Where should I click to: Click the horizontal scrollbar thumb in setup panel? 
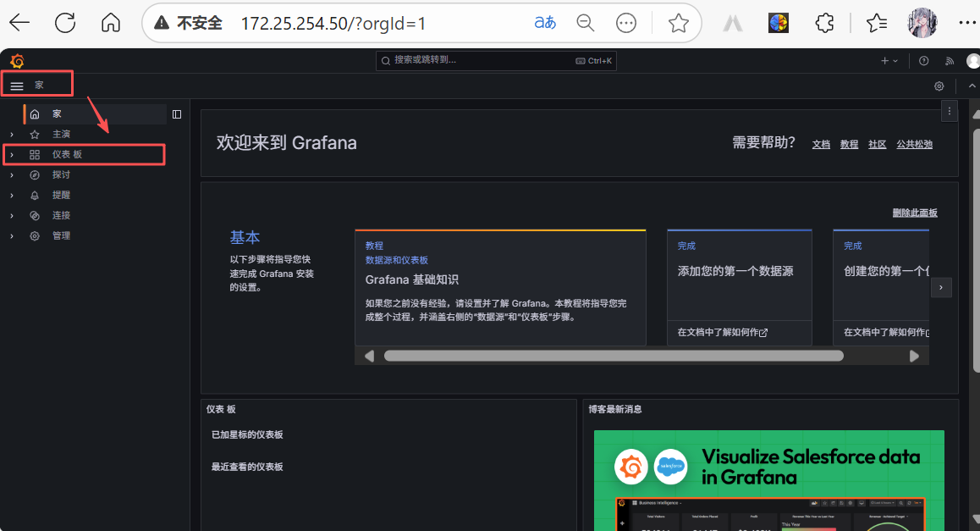[x=614, y=356]
